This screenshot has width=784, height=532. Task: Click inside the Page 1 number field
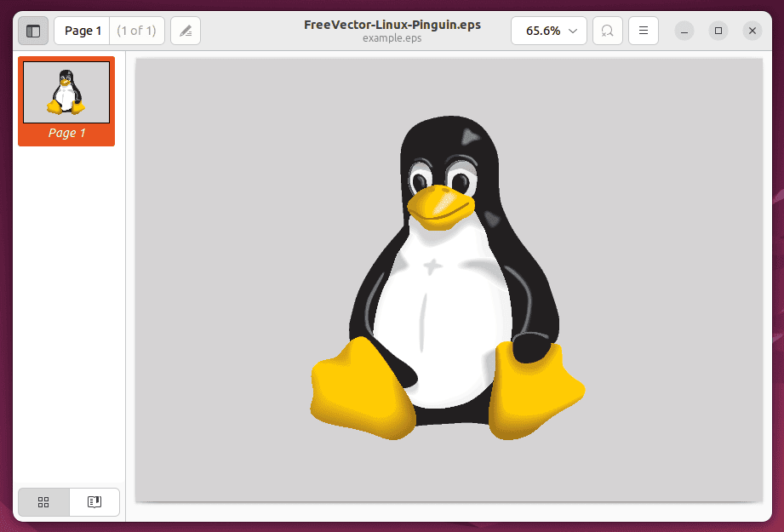click(82, 31)
